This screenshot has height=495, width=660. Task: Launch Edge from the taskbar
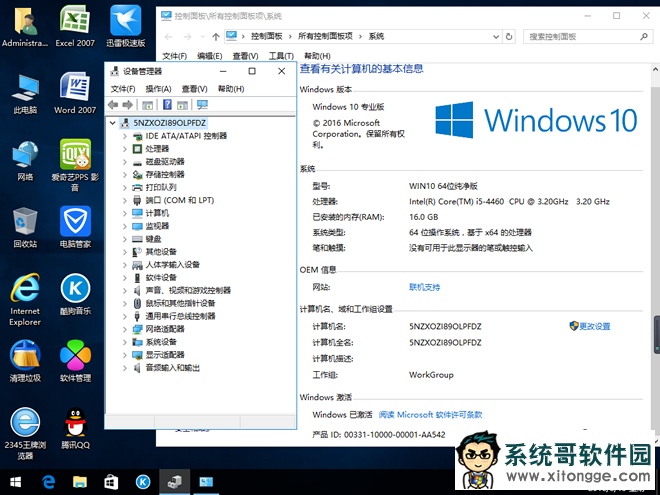tap(48, 482)
